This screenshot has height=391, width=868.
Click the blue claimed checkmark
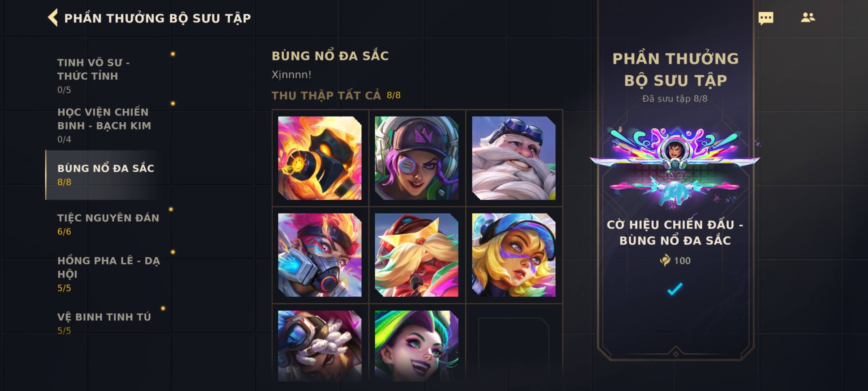point(675,289)
